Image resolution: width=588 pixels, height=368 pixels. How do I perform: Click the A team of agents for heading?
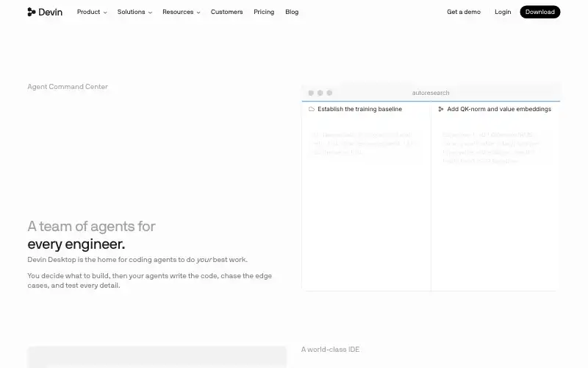(91, 227)
